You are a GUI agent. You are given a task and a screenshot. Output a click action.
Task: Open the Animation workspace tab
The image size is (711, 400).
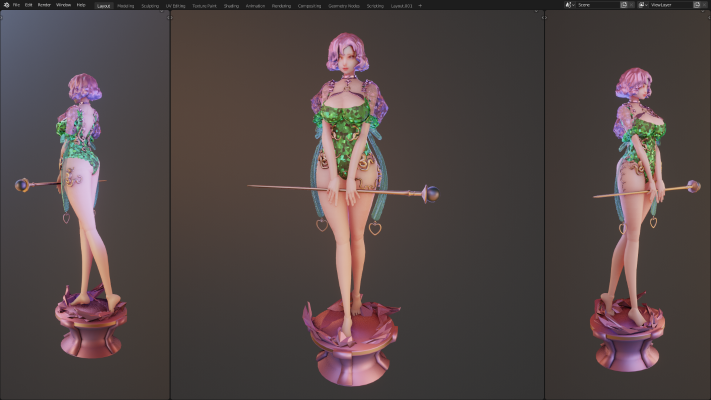click(256, 5)
